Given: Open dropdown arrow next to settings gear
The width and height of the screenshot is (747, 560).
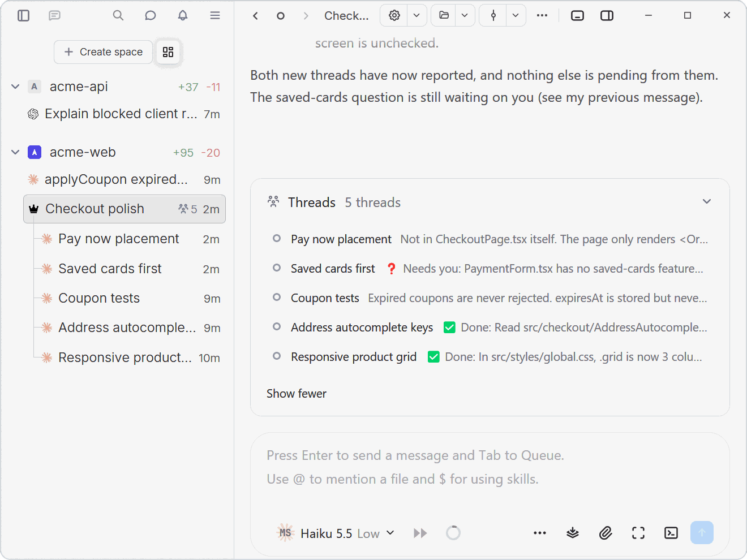Looking at the screenshot, I should point(417,15).
